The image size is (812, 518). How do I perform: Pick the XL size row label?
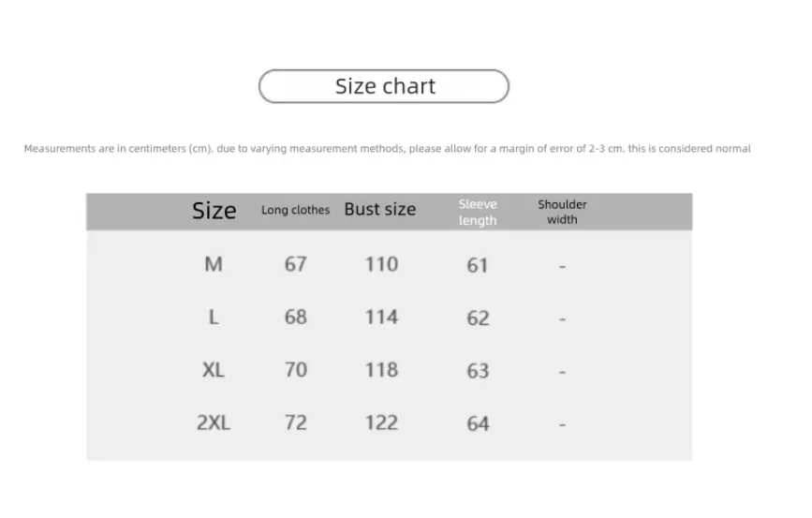214,370
